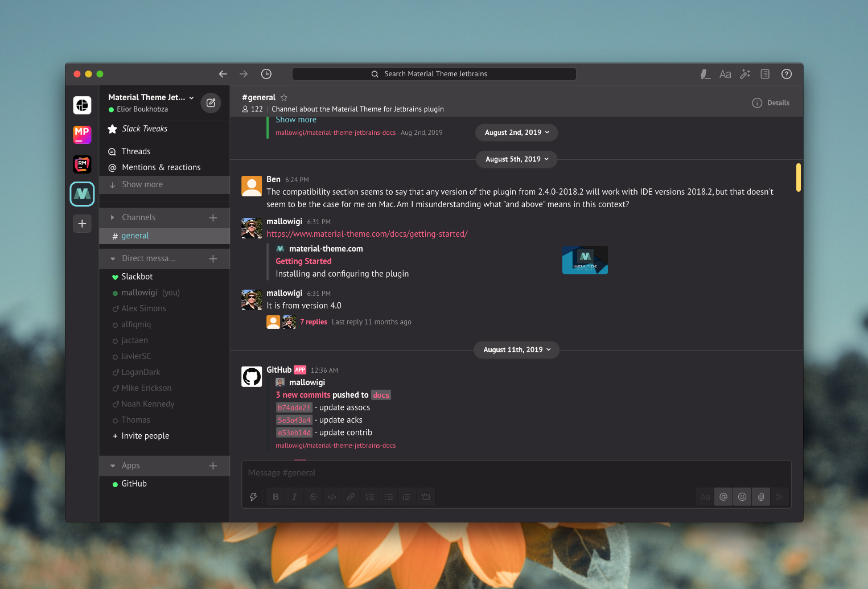Select general channel
This screenshot has width=868, height=589.
click(x=164, y=236)
